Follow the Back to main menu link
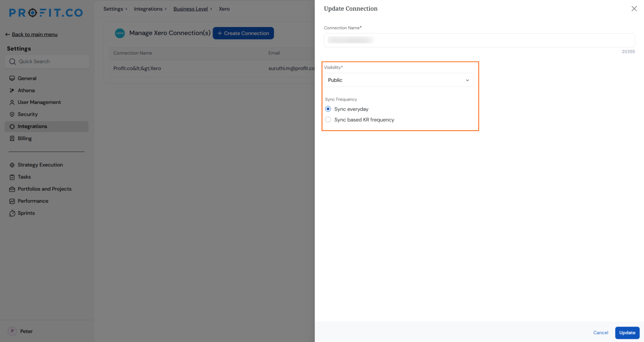 point(34,34)
